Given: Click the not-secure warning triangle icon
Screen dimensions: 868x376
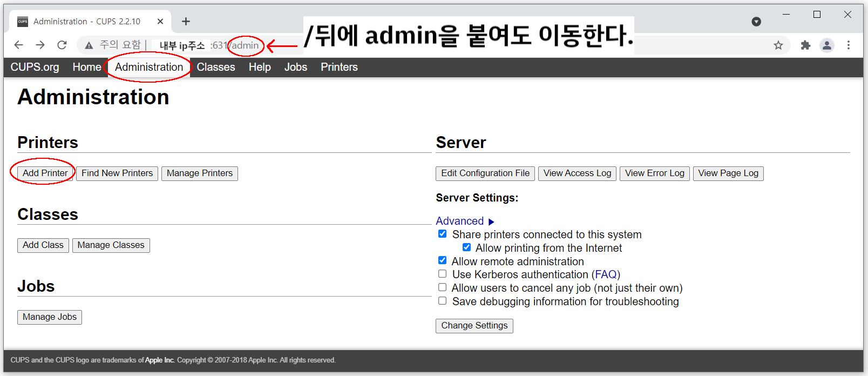Looking at the screenshot, I should click(x=89, y=45).
